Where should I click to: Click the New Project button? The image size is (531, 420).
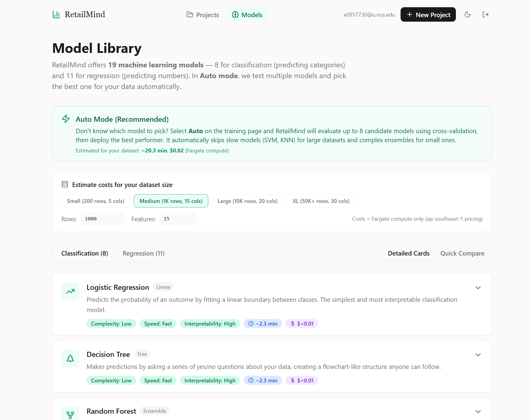click(428, 14)
